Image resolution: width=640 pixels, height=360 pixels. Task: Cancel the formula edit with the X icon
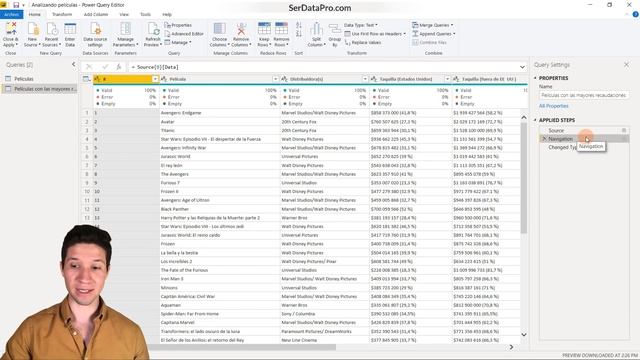(89, 67)
